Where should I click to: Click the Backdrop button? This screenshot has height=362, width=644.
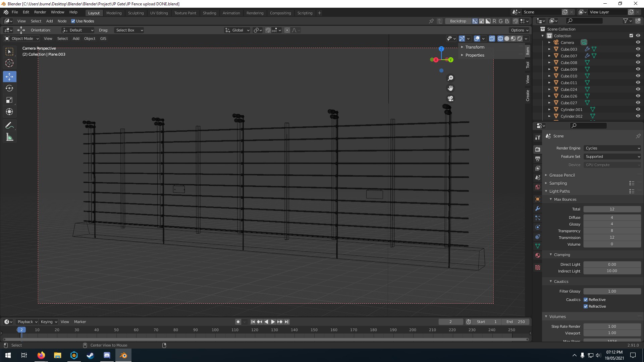[x=458, y=21]
